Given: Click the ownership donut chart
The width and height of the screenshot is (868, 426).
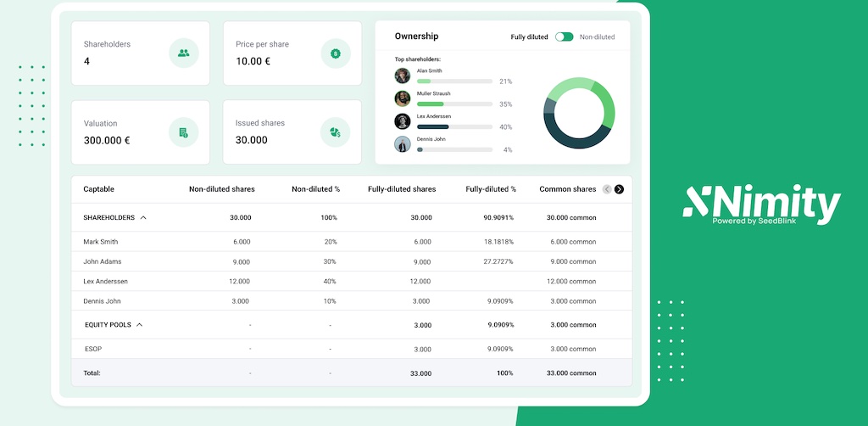Looking at the screenshot, I should click(x=579, y=114).
